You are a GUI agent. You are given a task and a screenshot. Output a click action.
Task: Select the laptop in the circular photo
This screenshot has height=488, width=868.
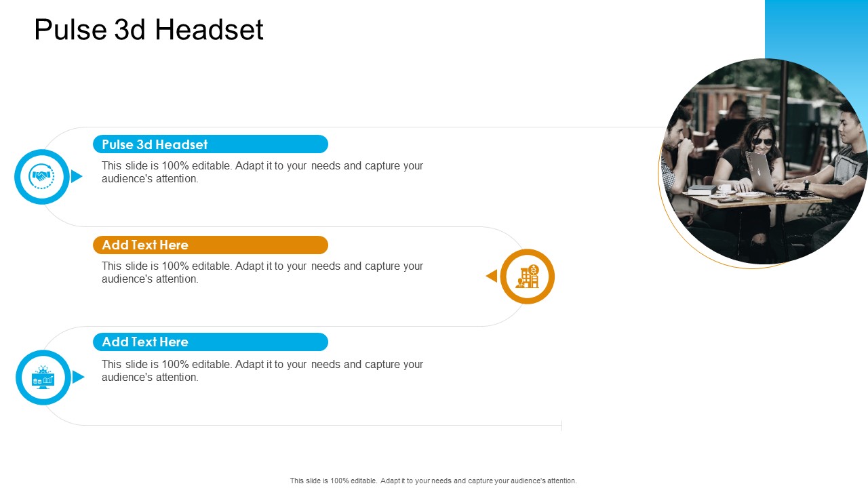click(x=759, y=172)
